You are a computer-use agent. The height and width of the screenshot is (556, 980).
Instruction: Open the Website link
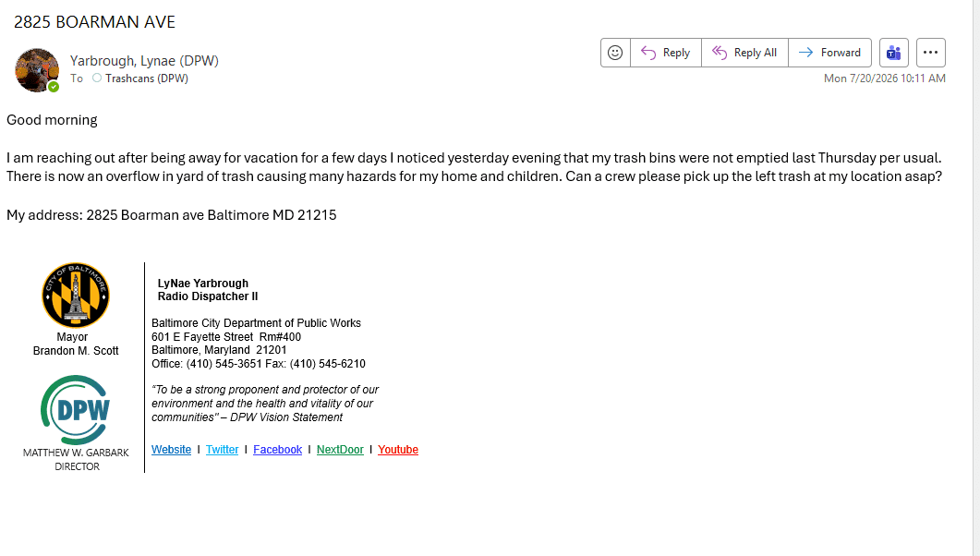(171, 450)
